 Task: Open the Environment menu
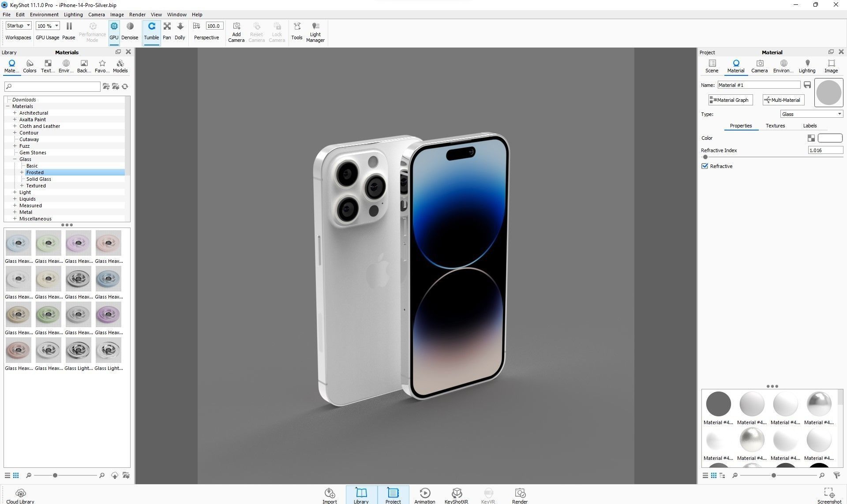tap(44, 15)
